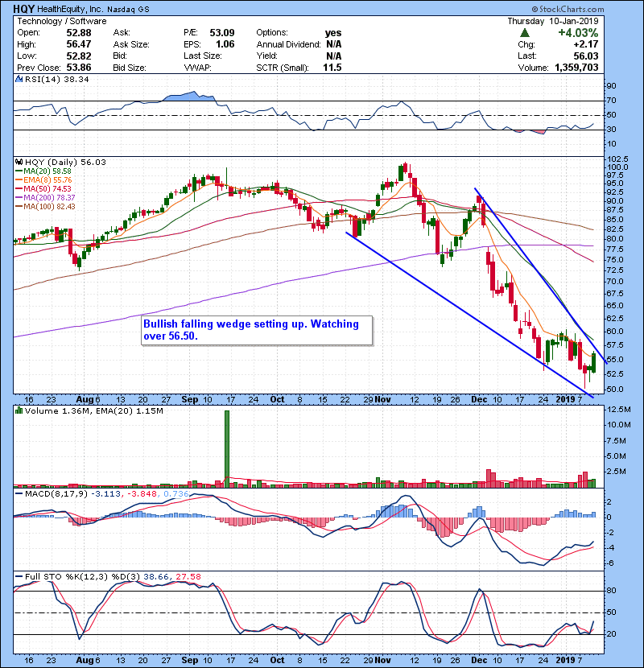Image resolution: width=644 pixels, height=668 pixels.
Task: Click the MACD(8,17,9) panel label
Action: [x=56, y=494]
